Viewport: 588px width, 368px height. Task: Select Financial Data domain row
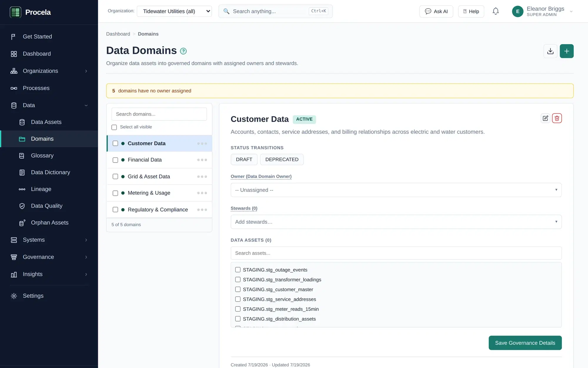coord(159,160)
